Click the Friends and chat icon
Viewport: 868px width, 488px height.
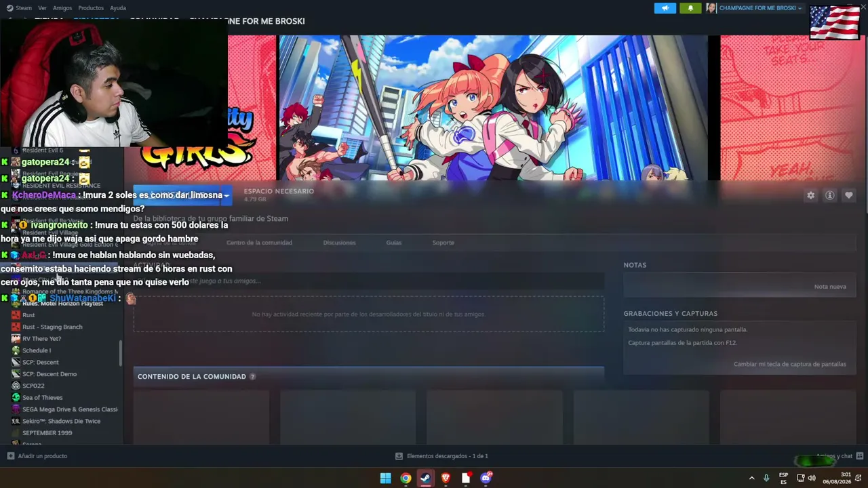(860, 456)
